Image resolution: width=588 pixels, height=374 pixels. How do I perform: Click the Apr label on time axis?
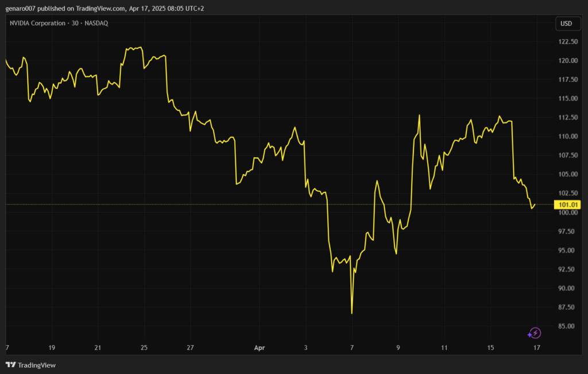pos(259,348)
